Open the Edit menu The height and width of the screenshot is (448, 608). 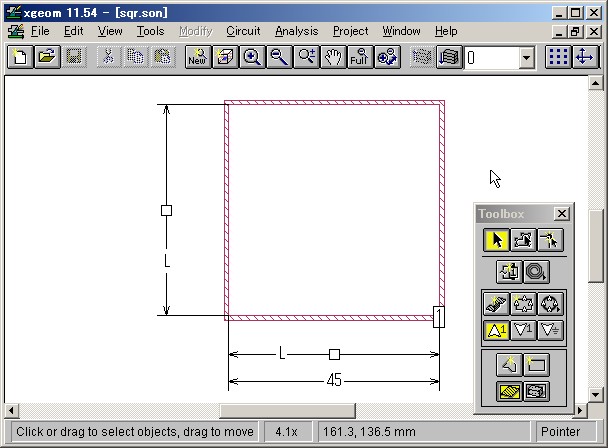(x=74, y=31)
